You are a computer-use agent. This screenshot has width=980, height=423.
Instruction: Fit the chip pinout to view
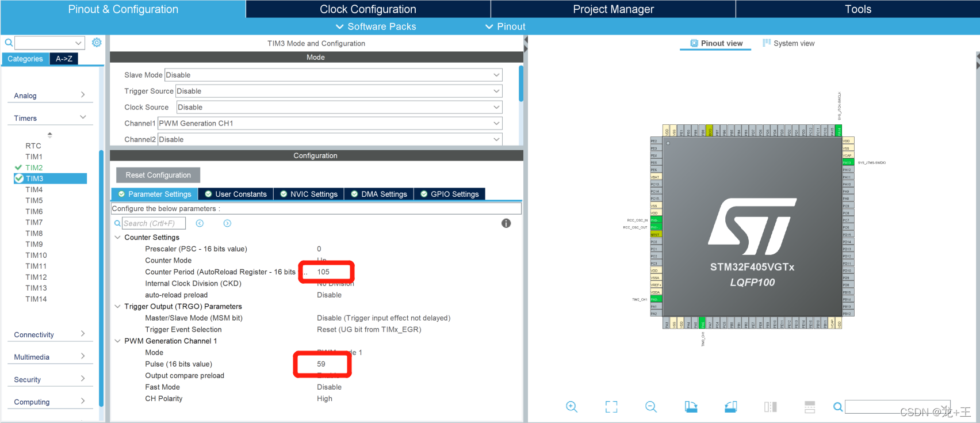pyautogui.click(x=611, y=407)
